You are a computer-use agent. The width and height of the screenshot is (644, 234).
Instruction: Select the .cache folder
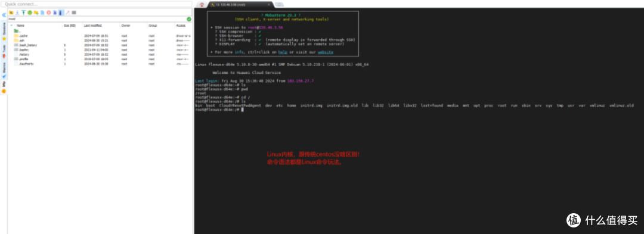20,36
